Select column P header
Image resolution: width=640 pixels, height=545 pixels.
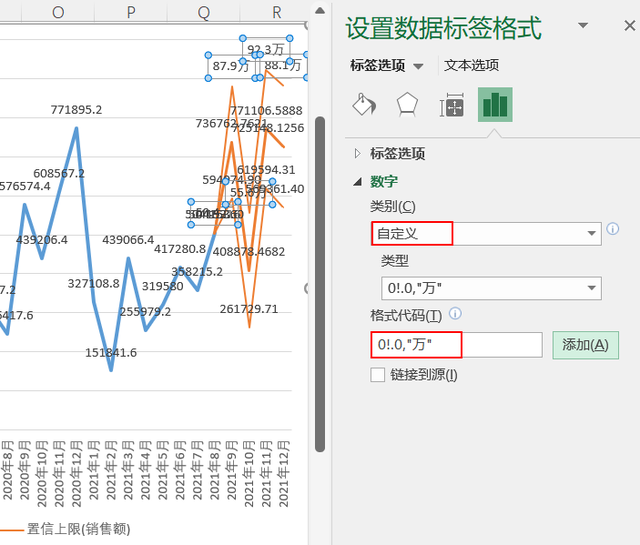coord(131,12)
